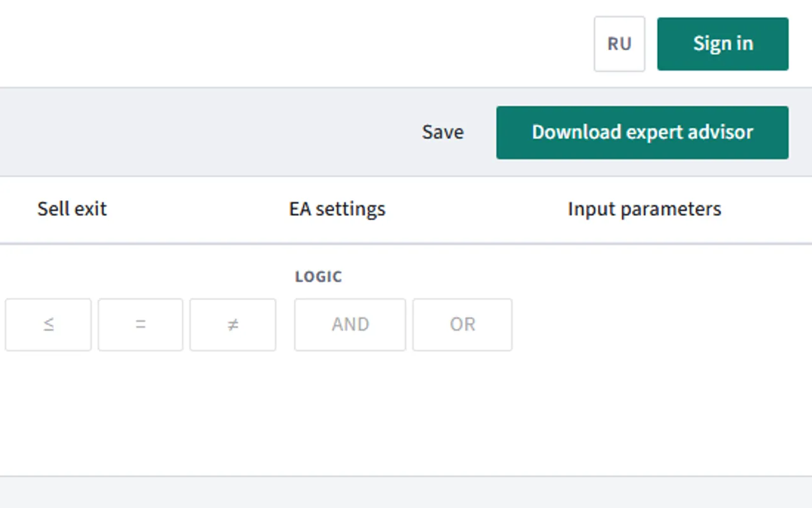Switch to the EA settings tab

[x=337, y=209]
